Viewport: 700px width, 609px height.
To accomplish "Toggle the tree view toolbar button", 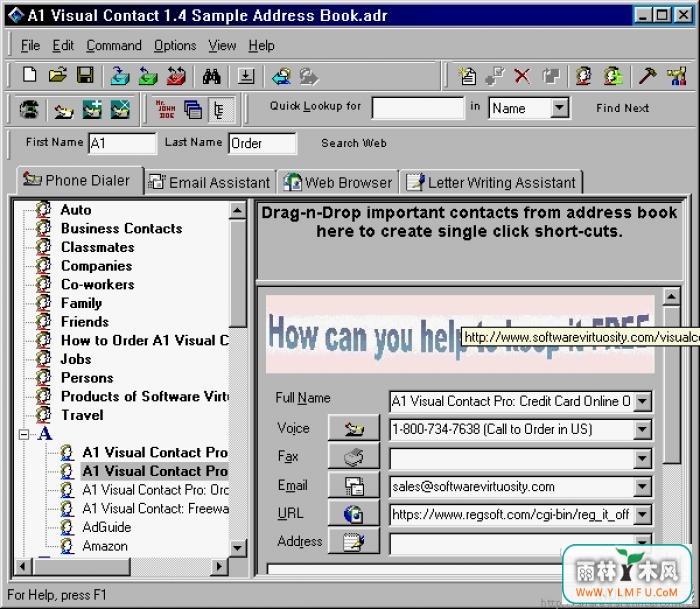I will (x=221, y=109).
